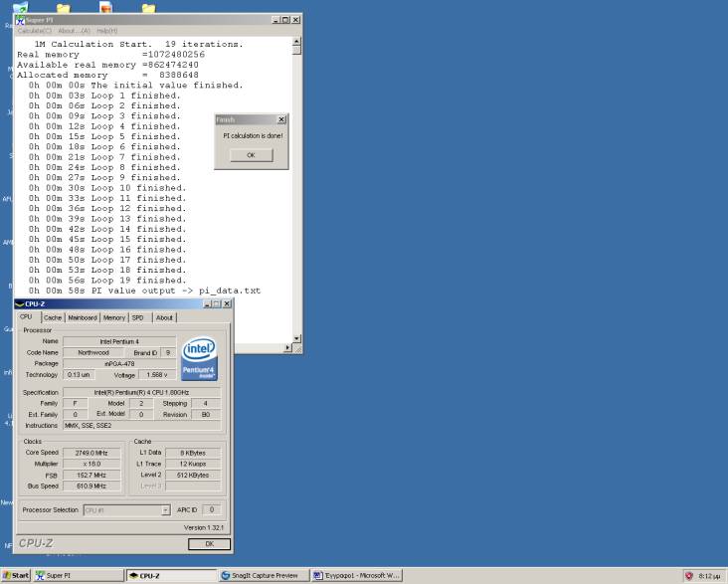Click Bus Speed value 610.9 MHz
This screenshot has width=728, height=584.
(x=91, y=486)
